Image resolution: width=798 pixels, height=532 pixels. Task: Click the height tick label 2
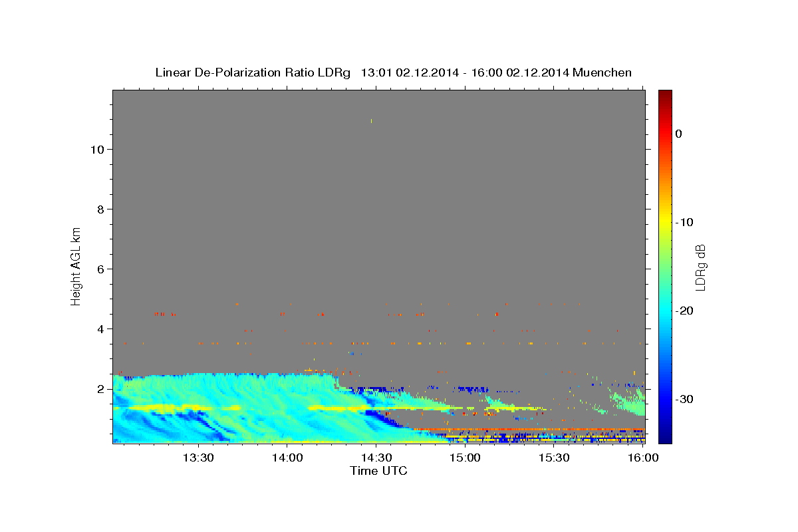[x=101, y=388]
